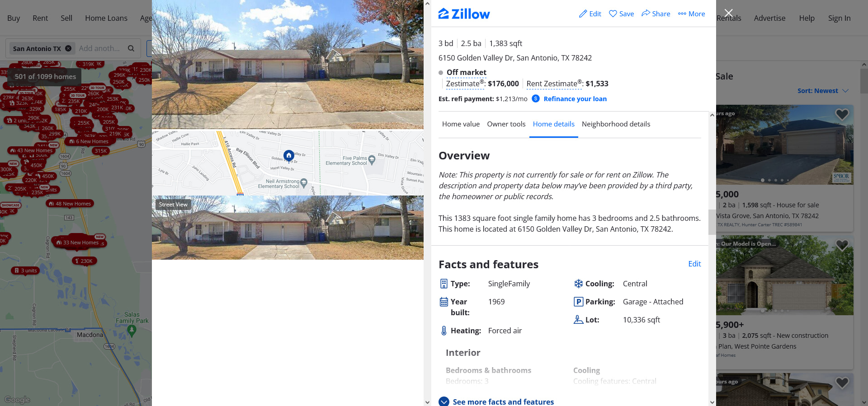Open the Sort: Newest dropdown
This screenshot has width=868, height=406.
(x=823, y=91)
